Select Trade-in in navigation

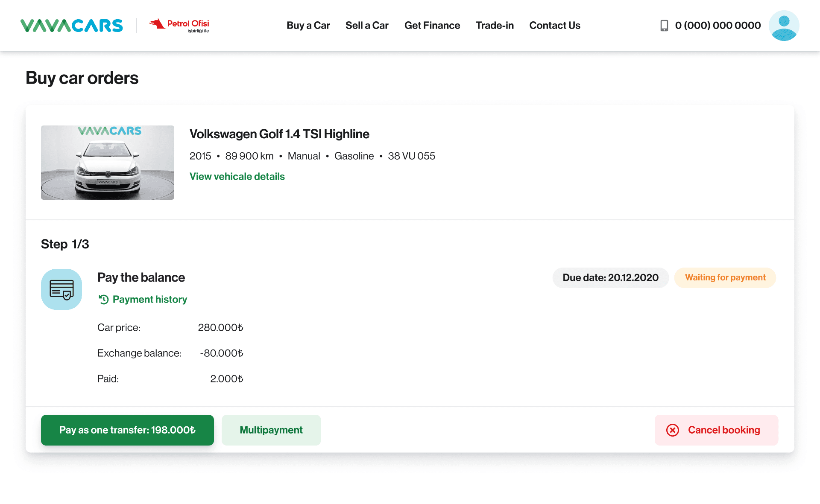click(x=495, y=26)
